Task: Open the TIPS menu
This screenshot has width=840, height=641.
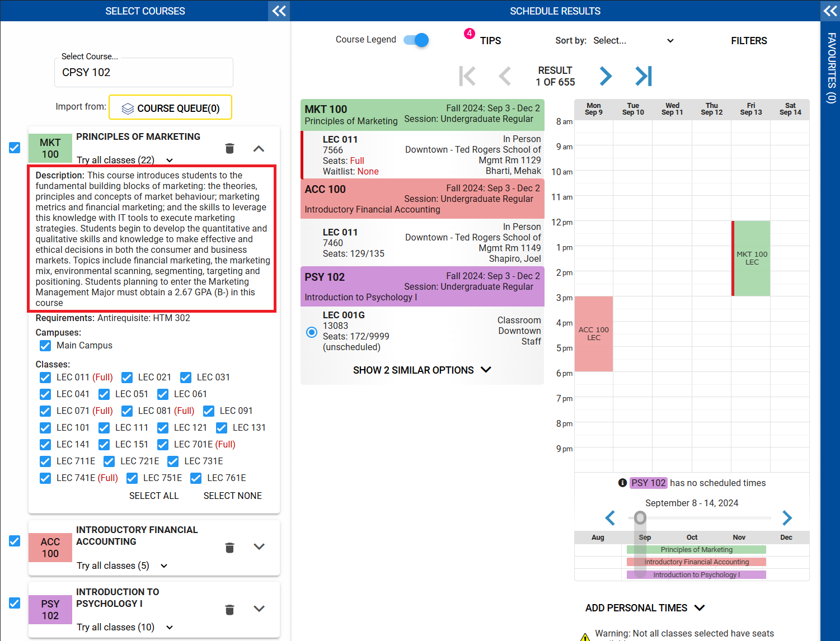Action: pos(490,41)
